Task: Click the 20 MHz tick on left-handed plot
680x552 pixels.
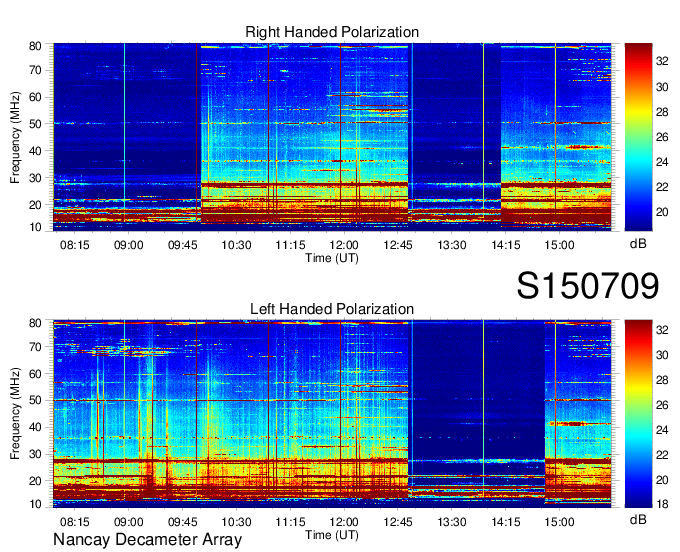Action: click(35, 481)
